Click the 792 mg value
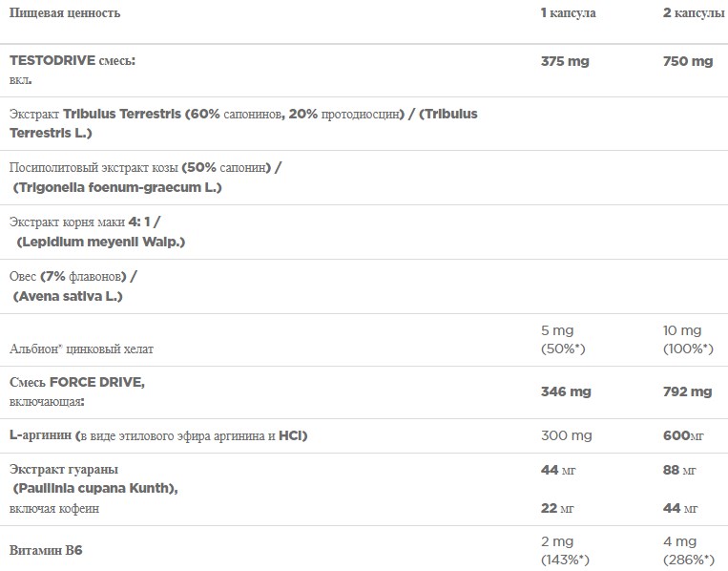The image size is (728, 571). coord(688,391)
